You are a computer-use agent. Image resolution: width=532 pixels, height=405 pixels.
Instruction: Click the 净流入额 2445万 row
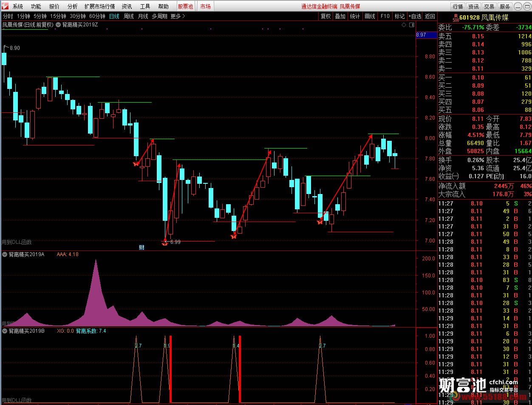click(x=485, y=186)
